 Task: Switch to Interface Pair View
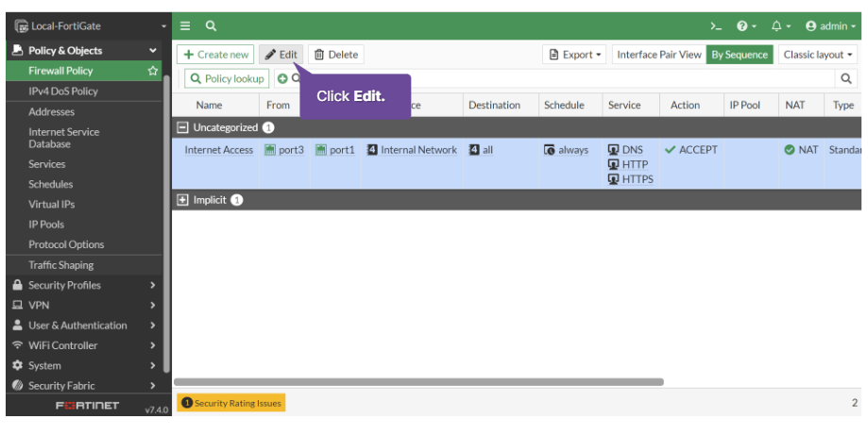click(658, 54)
